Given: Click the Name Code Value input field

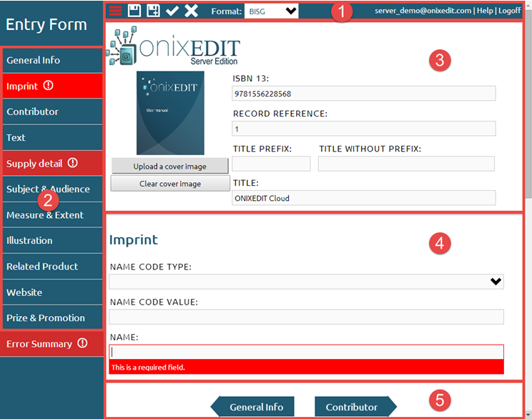Looking at the screenshot, I should coord(306,317).
